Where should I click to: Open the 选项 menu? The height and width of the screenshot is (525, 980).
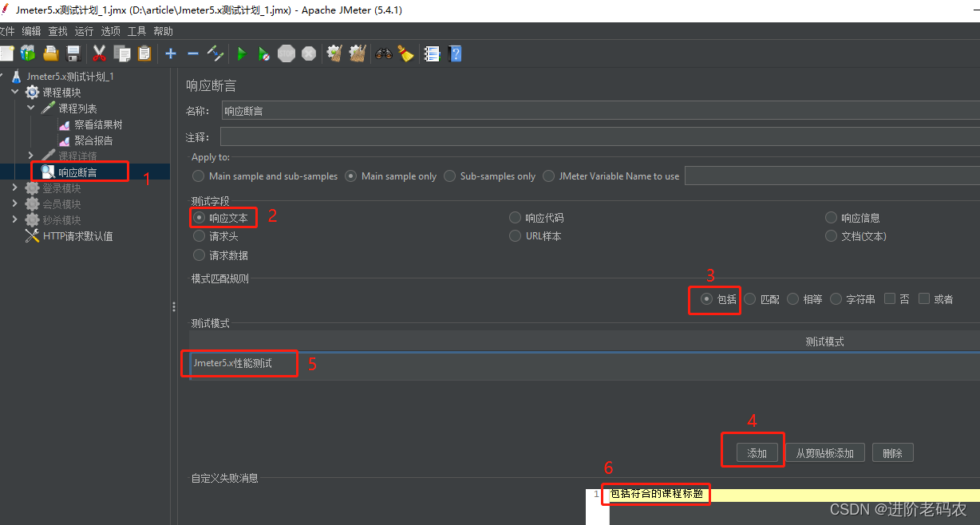pyautogui.click(x=111, y=31)
